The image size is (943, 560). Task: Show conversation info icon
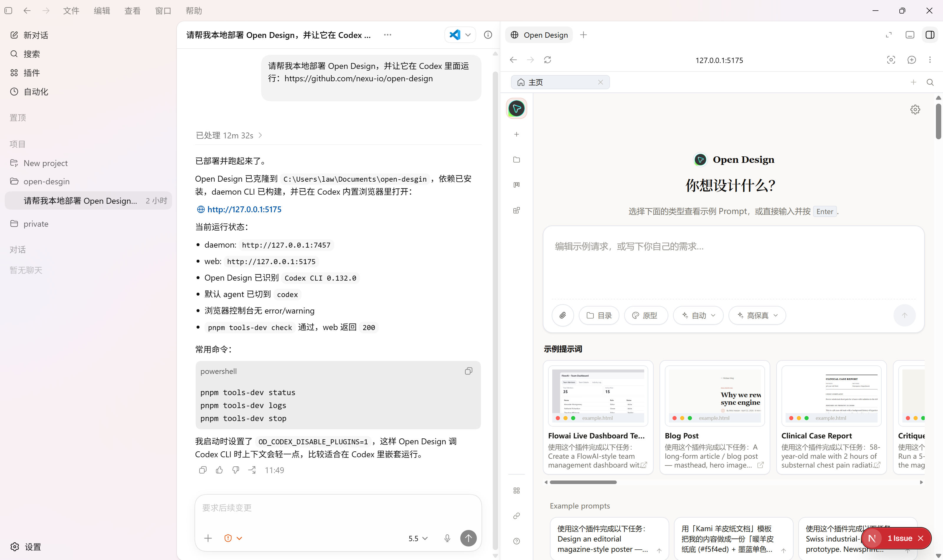coord(488,35)
